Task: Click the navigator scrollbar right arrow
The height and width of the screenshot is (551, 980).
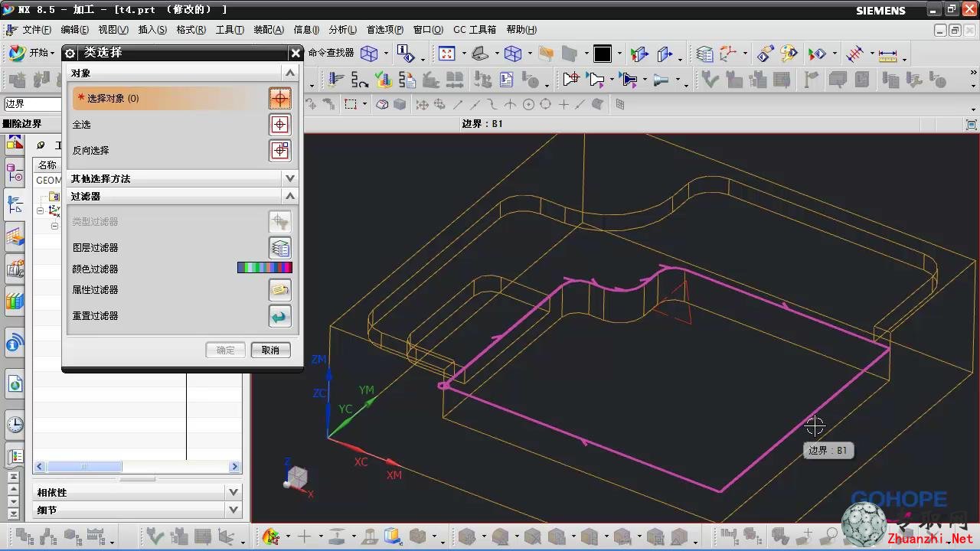Action: pos(234,466)
